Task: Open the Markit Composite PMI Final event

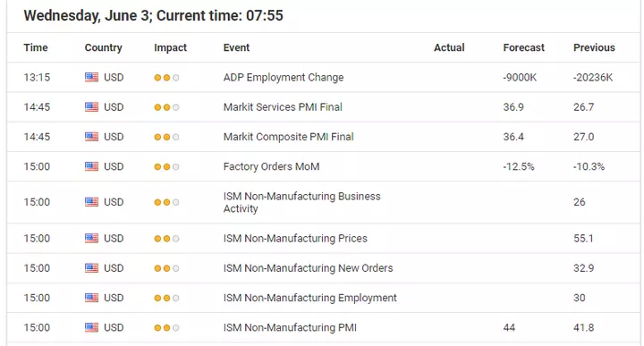Action: point(288,137)
